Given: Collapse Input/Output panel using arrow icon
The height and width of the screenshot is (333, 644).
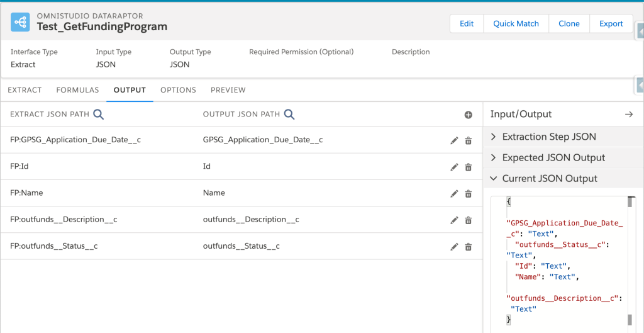Looking at the screenshot, I should coord(628,114).
